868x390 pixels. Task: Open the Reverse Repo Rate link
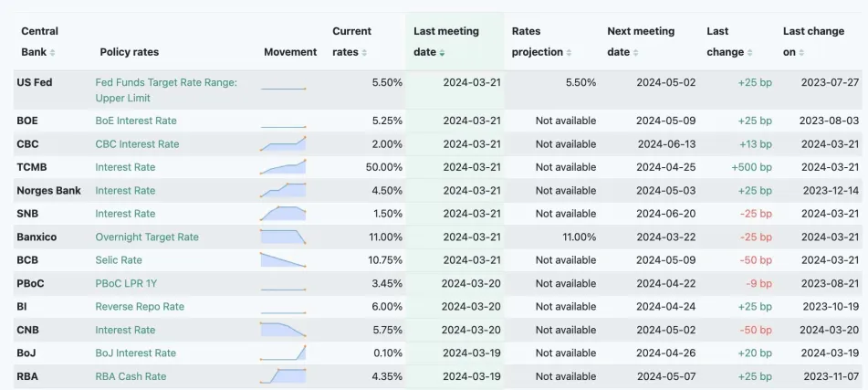click(x=140, y=307)
